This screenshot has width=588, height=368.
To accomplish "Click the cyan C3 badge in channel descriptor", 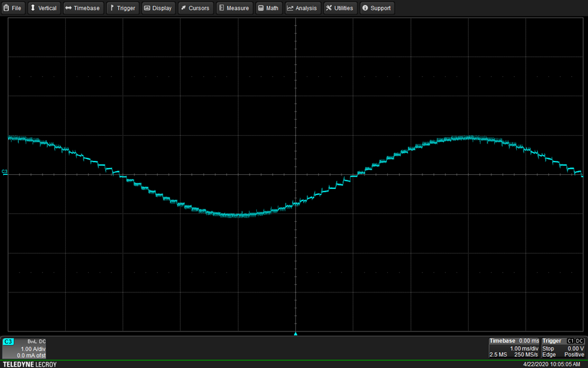I will [9, 342].
